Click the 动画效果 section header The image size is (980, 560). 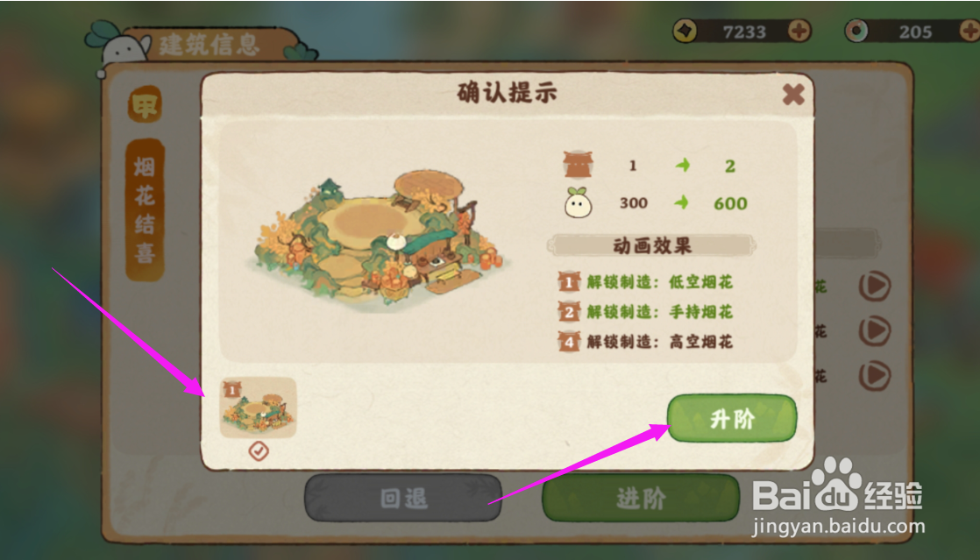click(x=652, y=245)
